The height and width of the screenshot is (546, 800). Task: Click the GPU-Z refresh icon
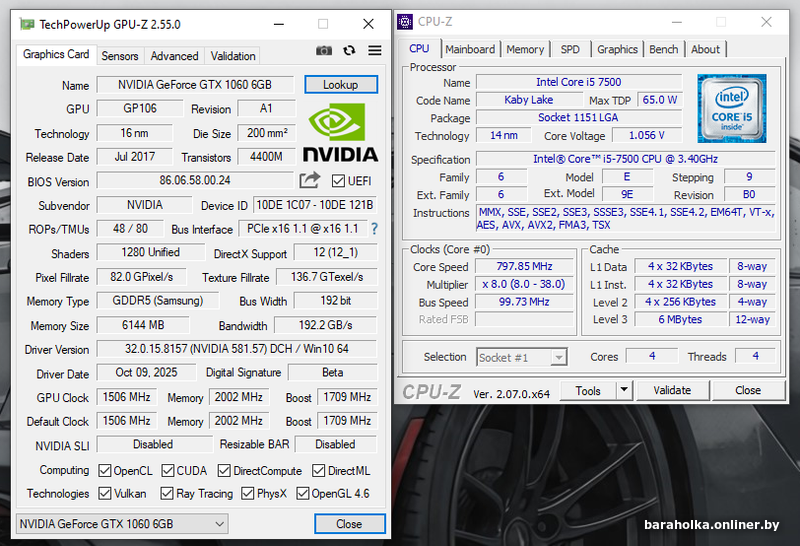349,51
